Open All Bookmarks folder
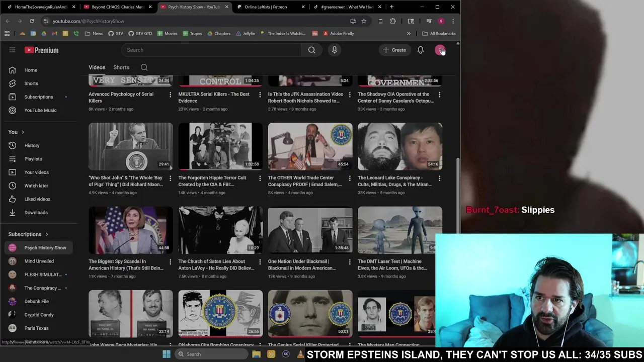644x362 pixels. 439,34
